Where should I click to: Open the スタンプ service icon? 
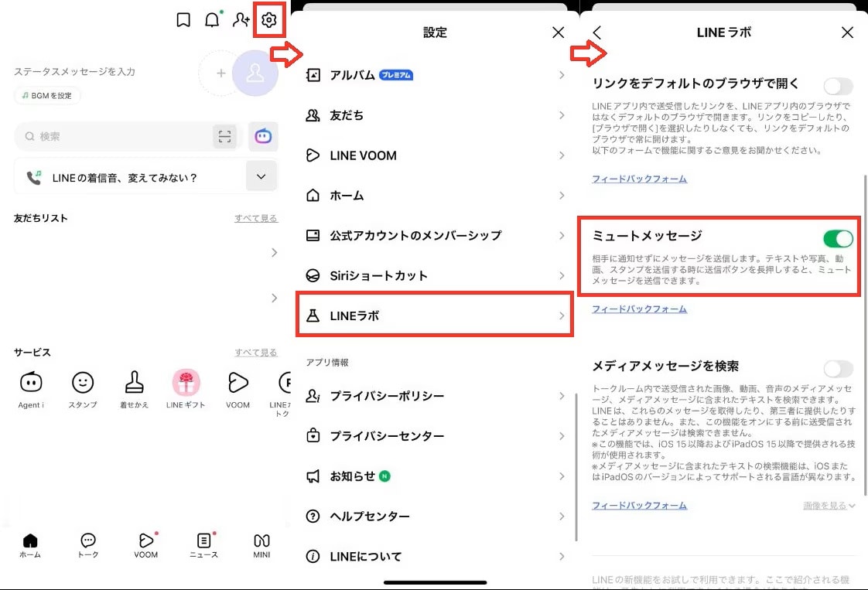83,389
